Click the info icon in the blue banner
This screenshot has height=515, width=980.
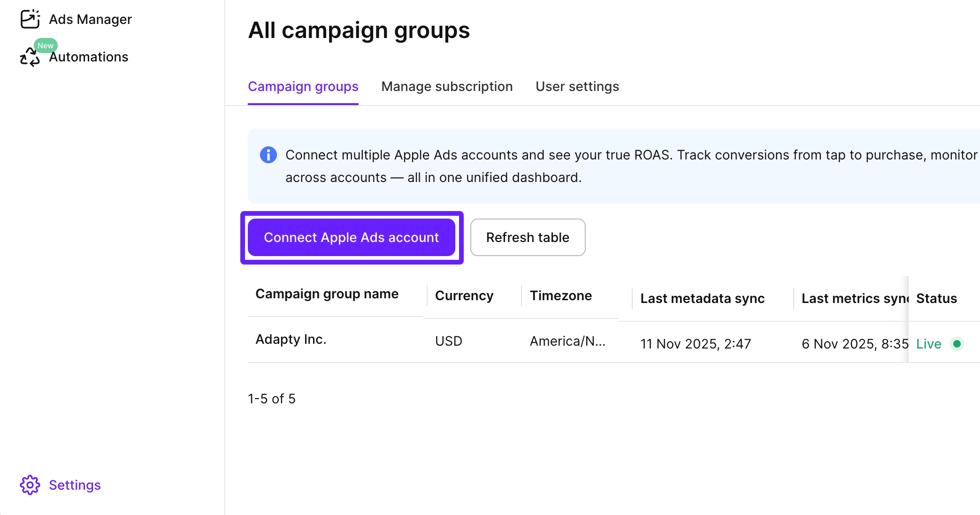tap(268, 155)
